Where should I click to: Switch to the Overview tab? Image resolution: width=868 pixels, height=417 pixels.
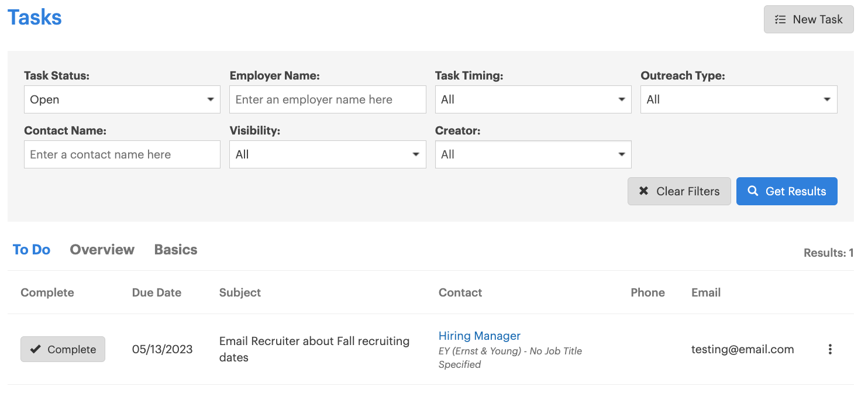(102, 250)
